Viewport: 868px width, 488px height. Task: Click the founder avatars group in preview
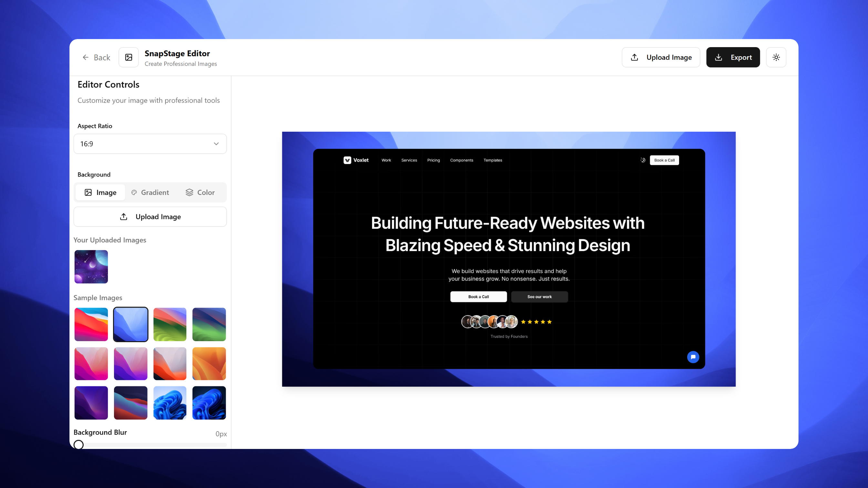point(489,322)
